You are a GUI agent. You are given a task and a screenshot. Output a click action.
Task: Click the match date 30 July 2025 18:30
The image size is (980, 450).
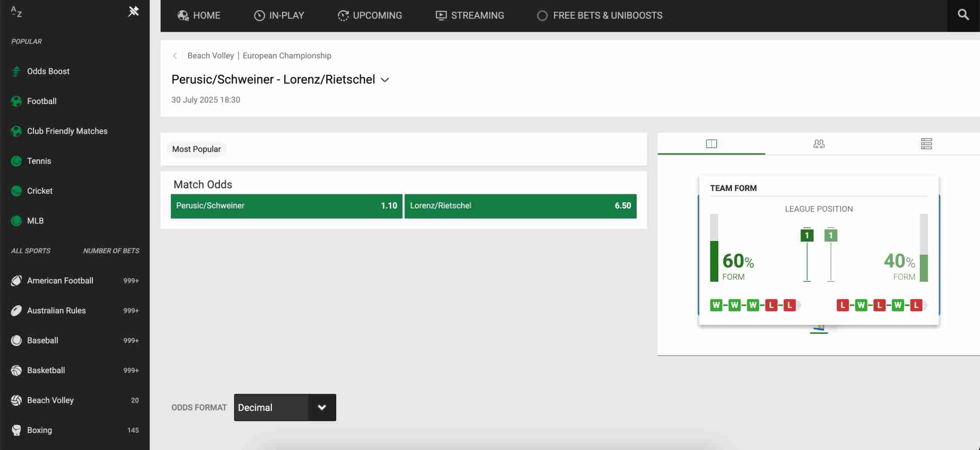[206, 100]
